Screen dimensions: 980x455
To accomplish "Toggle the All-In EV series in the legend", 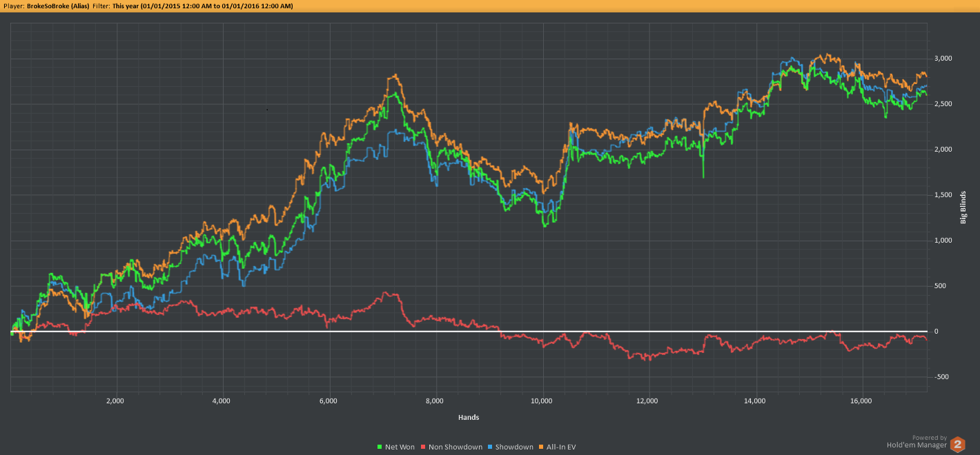I will tap(557, 447).
